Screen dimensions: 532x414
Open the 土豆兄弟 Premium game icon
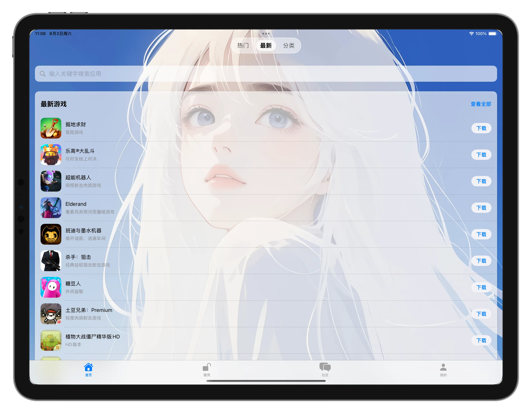tap(51, 314)
